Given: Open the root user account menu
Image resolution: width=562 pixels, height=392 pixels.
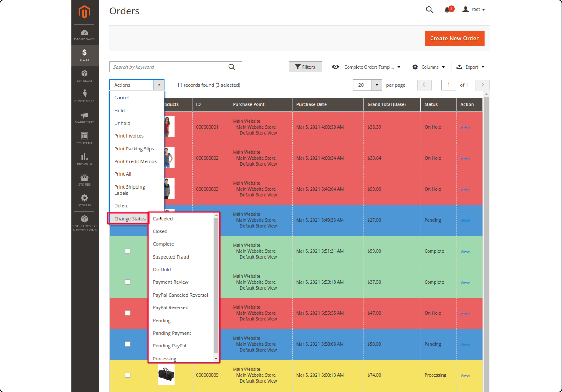Looking at the screenshot, I should (474, 10).
